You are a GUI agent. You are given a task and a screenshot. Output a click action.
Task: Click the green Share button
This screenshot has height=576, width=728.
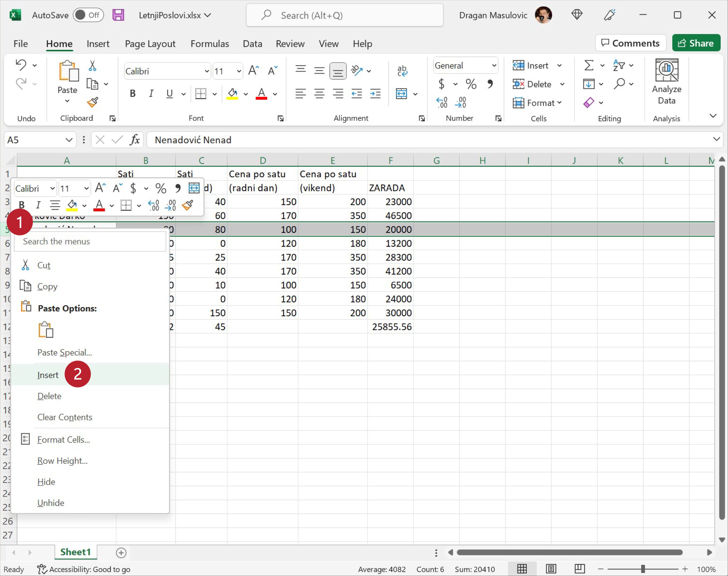[696, 43]
